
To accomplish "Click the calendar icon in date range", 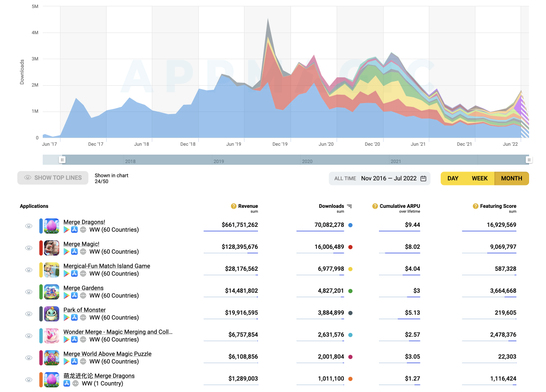I will (x=423, y=178).
